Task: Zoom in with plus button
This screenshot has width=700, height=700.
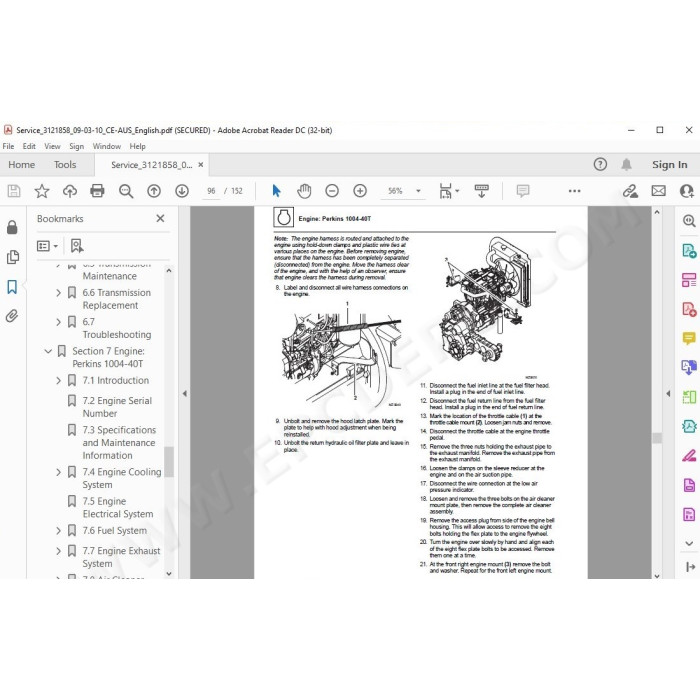Action: tap(360, 191)
